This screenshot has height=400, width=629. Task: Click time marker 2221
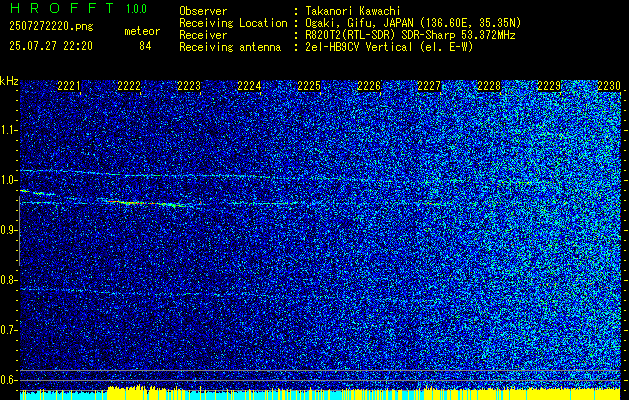click(x=69, y=86)
